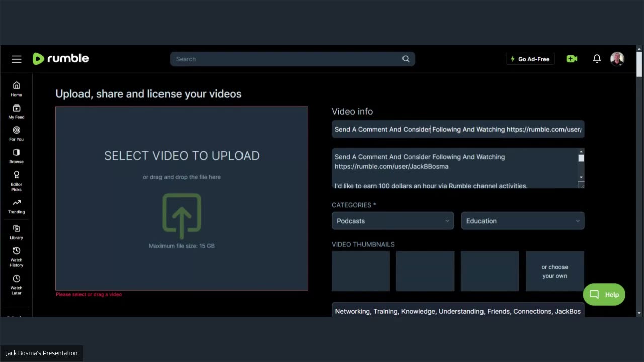This screenshot has height=362, width=644.
Task: Open the notifications bell
Action: pos(597,59)
